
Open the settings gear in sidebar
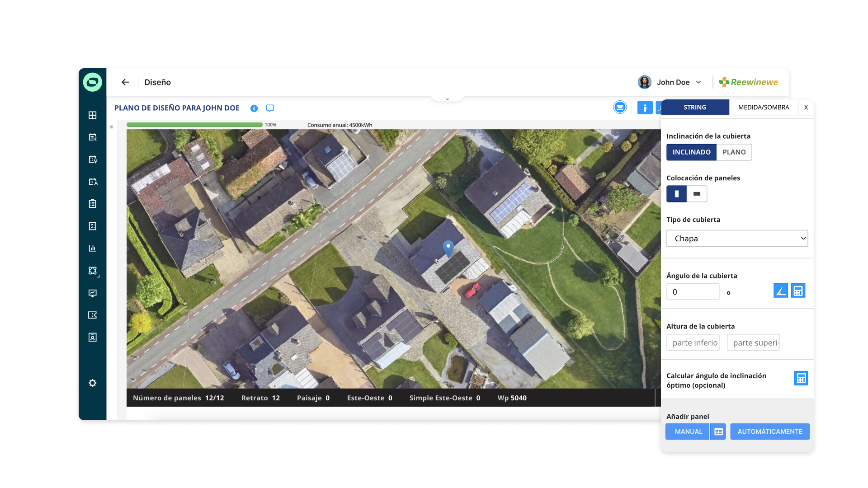pos(93,383)
